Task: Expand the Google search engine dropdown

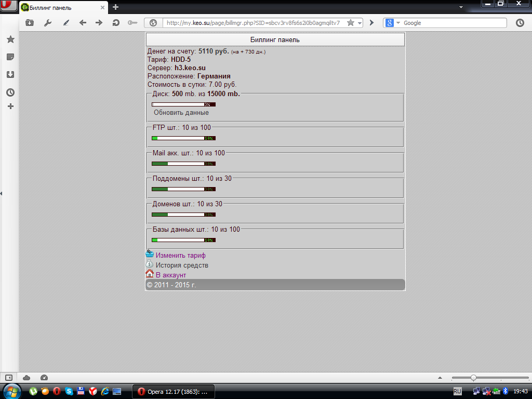Action: (x=398, y=23)
